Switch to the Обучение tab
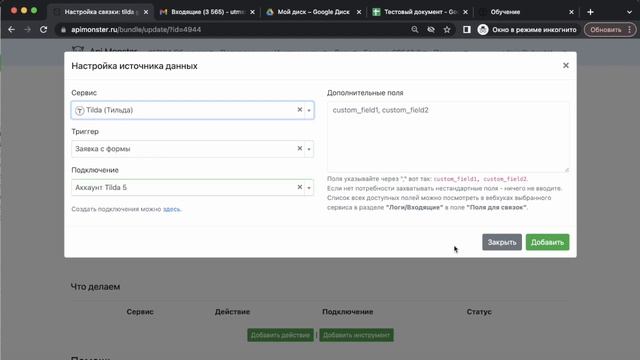 [x=527, y=12]
